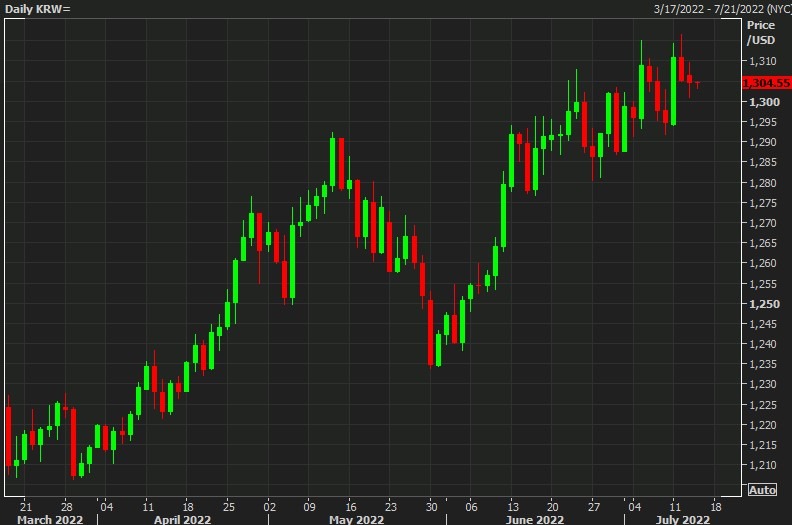Click the 1,235 price axis label
Image resolution: width=792 pixels, height=525 pixels.
pos(763,364)
